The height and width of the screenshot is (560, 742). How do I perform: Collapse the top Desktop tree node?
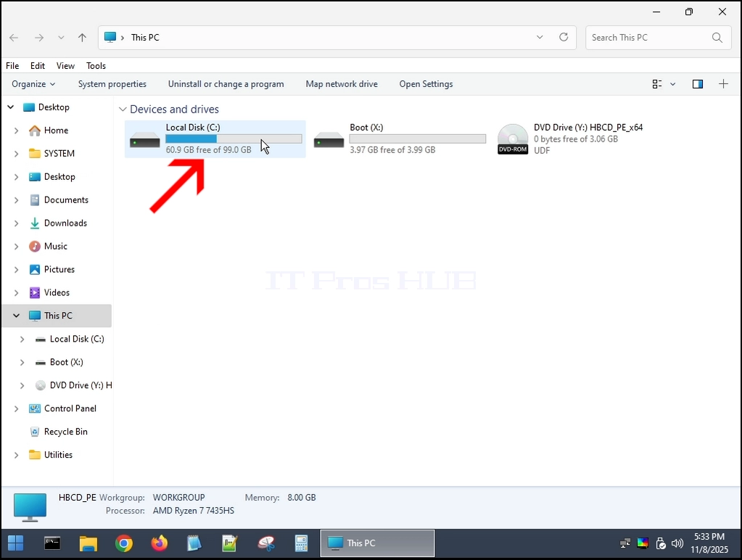[x=10, y=107]
